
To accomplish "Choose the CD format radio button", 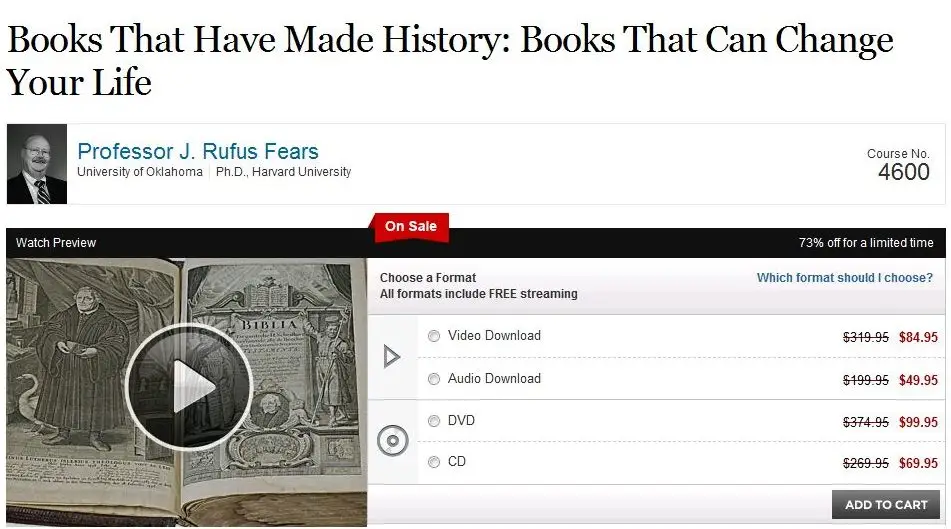I will click(434, 462).
